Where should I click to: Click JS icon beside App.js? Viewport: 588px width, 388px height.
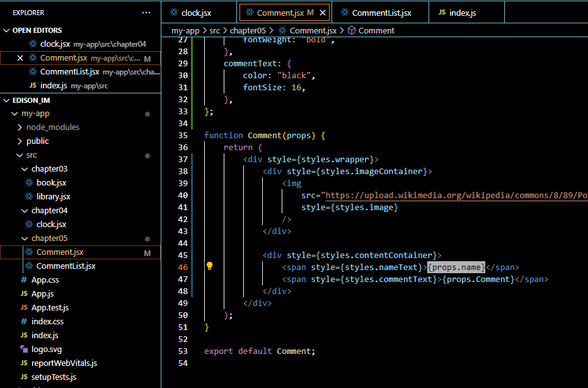click(x=24, y=293)
